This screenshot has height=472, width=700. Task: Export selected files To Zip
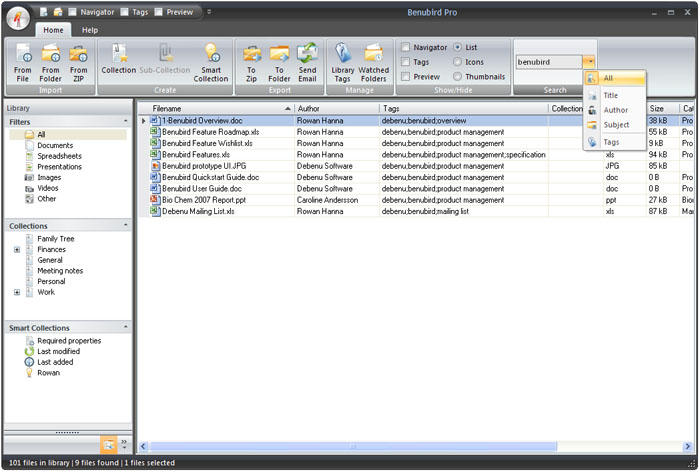click(x=251, y=63)
